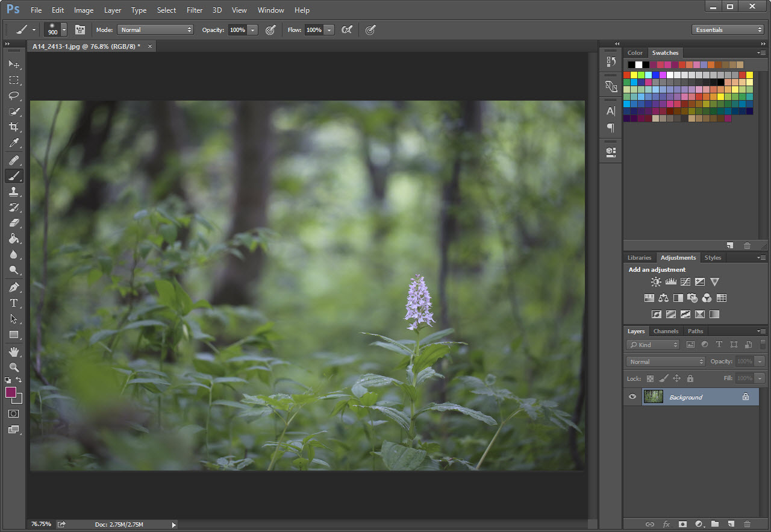771x532 pixels.
Task: Open the Flow slider dropdown arrow
Action: (329, 30)
